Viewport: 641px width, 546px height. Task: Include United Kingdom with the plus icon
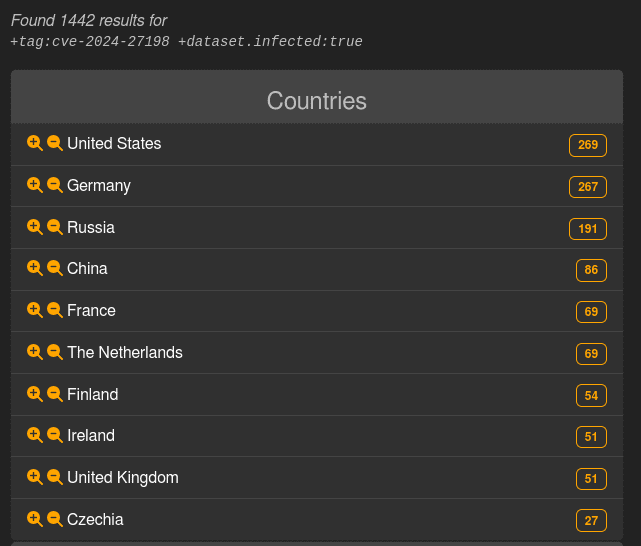point(34,477)
